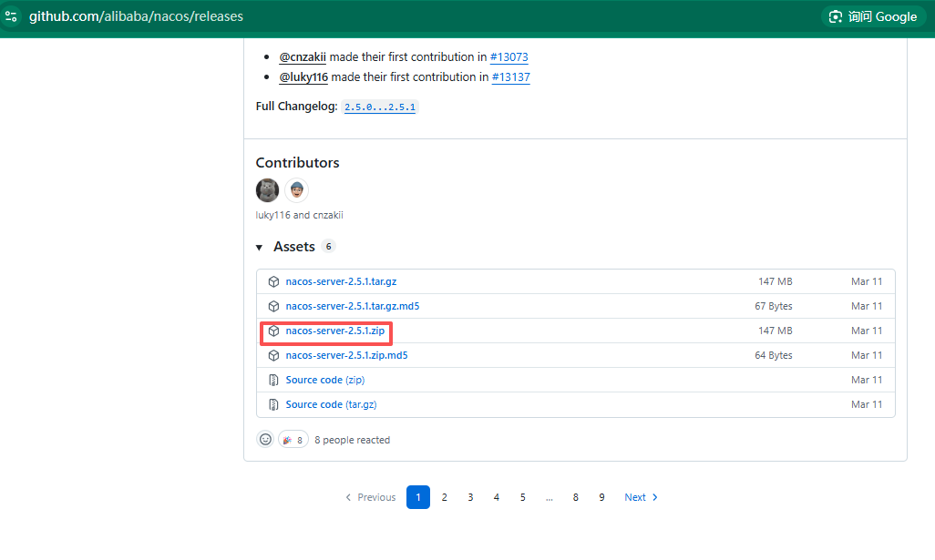935x560 pixels.
Task: Click package icon beside nacos-server-2.5.1.zip.md5
Action: 273,356
